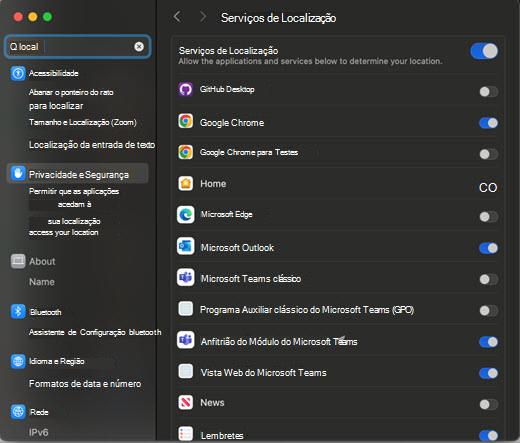The width and height of the screenshot is (520, 443).
Task: Click the Programa Auxiliar clássico Teams icon
Action: pos(186,309)
